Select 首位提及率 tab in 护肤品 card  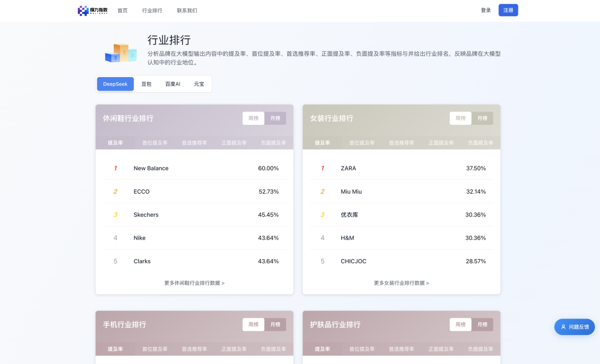362,349
